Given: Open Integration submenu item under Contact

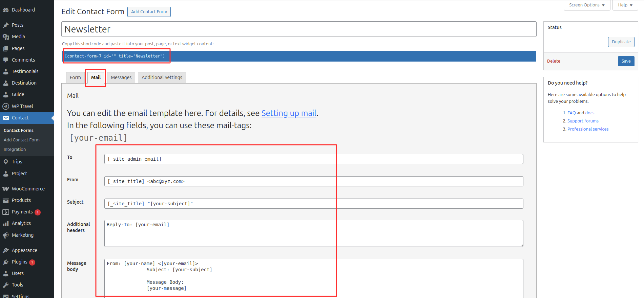Looking at the screenshot, I should tap(15, 150).
